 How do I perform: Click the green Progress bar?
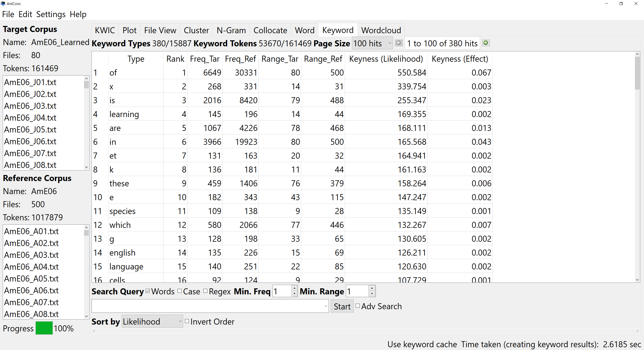click(x=44, y=328)
